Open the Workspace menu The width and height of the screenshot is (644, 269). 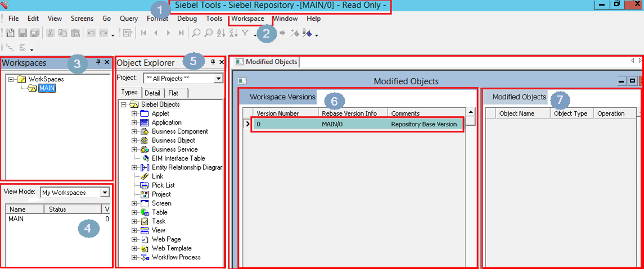coord(247,19)
